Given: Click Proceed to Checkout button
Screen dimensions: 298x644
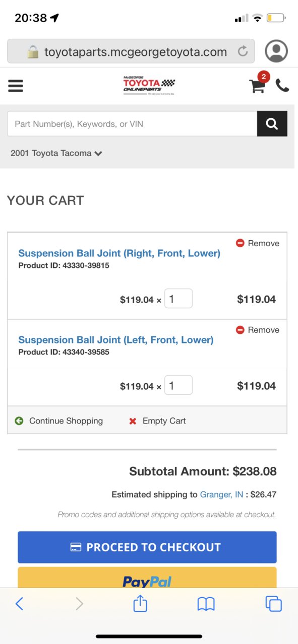Looking at the screenshot, I should coord(147,547).
